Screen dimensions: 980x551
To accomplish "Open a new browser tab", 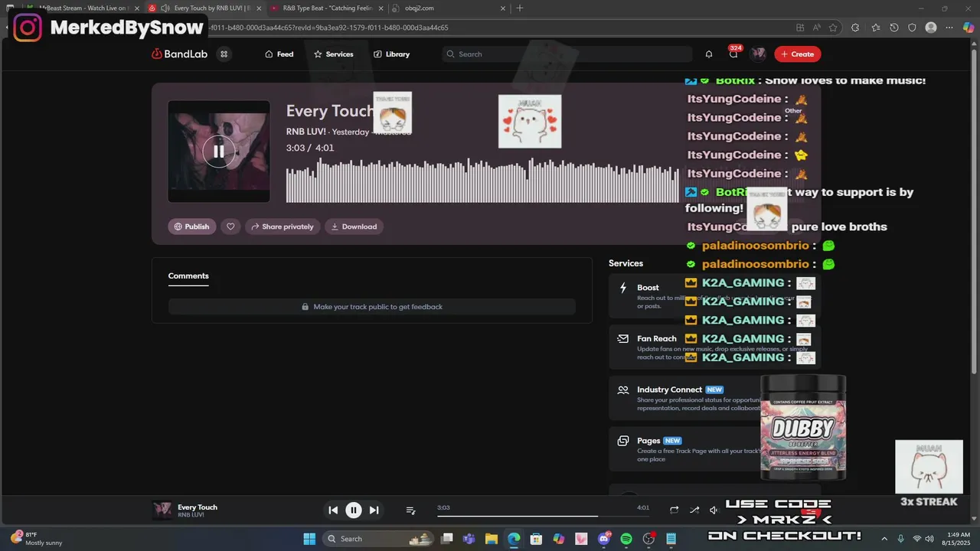I will coord(520,8).
